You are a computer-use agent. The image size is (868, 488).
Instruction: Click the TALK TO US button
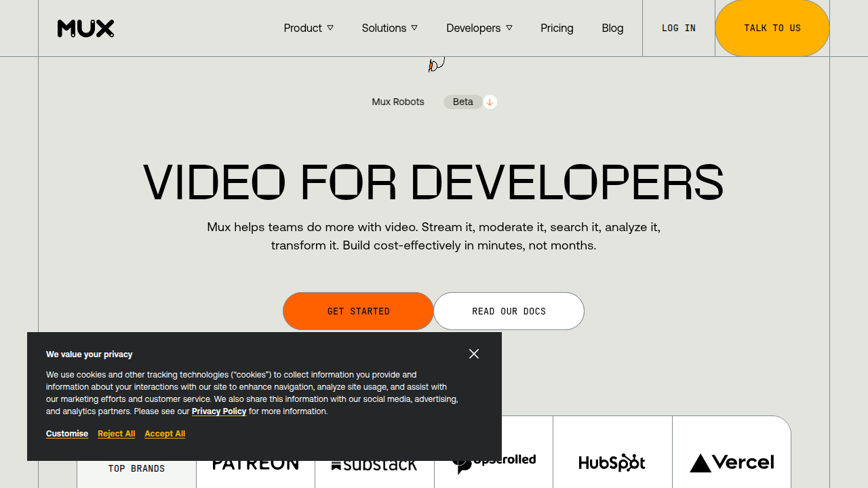[x=772, y=28]
